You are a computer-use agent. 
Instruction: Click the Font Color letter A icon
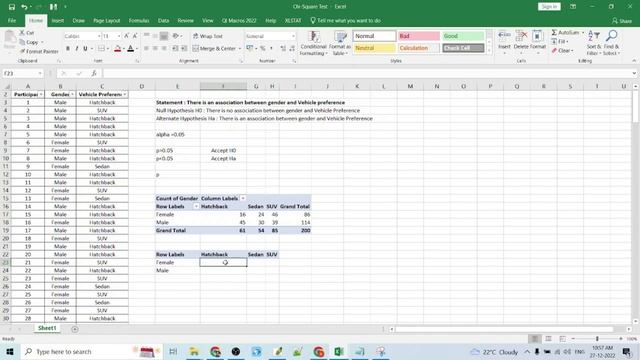[x=130, y=49]
